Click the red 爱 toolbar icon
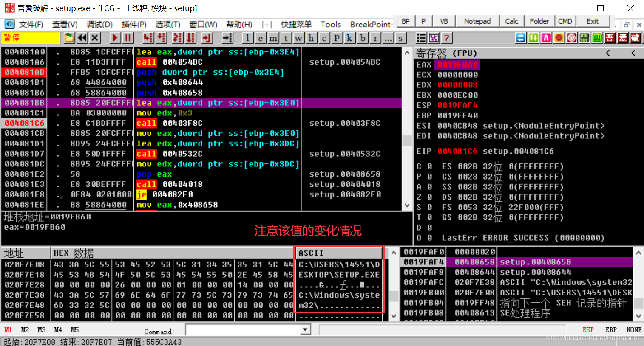This screenshot has height=346, width=644. 623,38
